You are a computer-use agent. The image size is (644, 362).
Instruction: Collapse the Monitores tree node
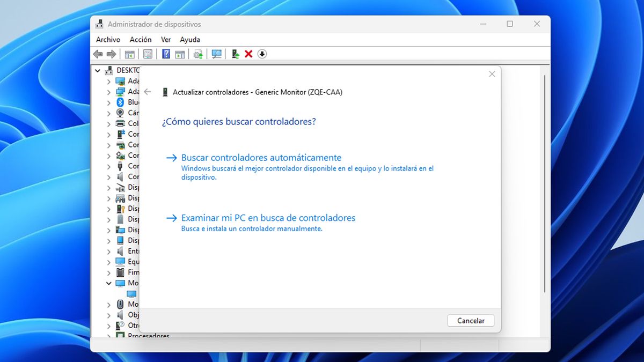(109, 283)
